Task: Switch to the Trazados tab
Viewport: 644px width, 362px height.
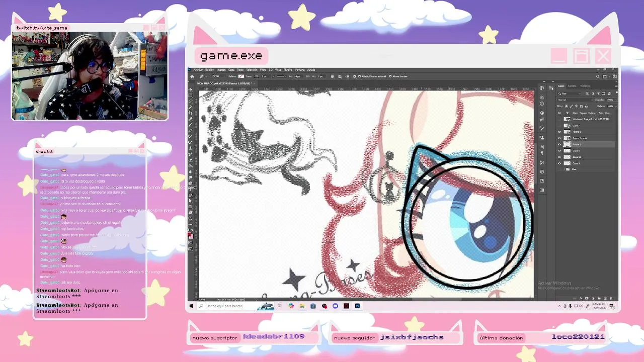Action: [585, 86]
